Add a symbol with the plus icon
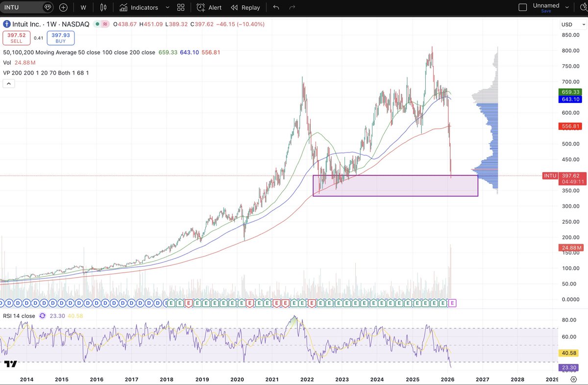The width and height of the screenshot is (588, 385). click(63, 7)
